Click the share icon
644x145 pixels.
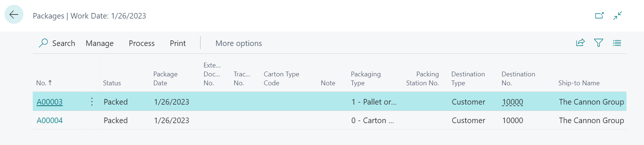point(580,43)
